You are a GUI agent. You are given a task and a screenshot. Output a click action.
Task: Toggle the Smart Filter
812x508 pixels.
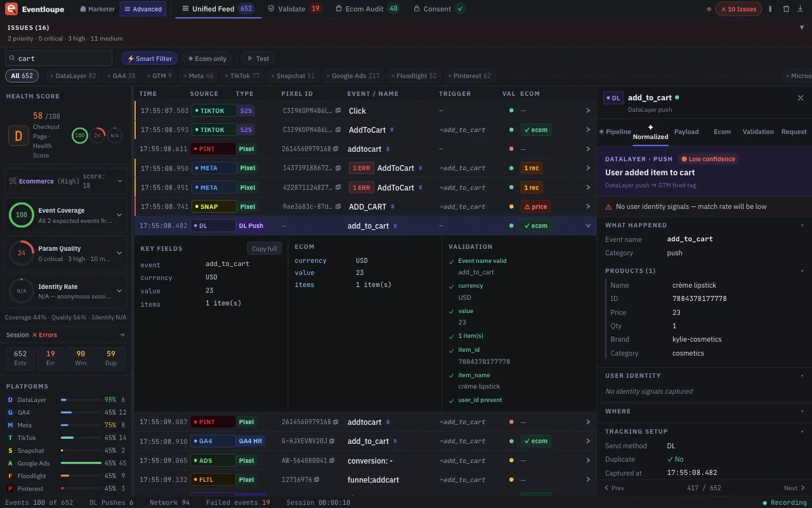[x=149, y=58]
